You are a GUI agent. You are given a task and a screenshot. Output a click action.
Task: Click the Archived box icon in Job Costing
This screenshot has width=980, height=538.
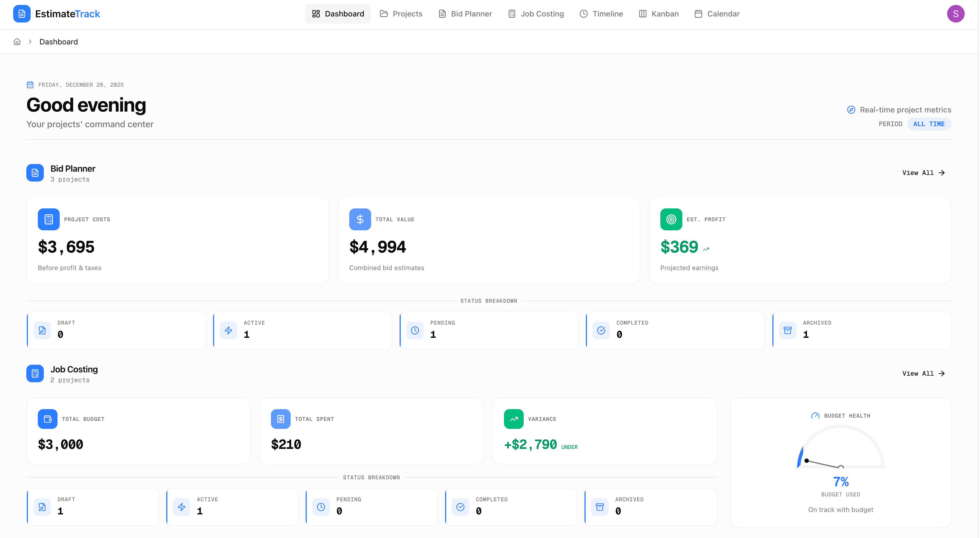coord(600,507)
